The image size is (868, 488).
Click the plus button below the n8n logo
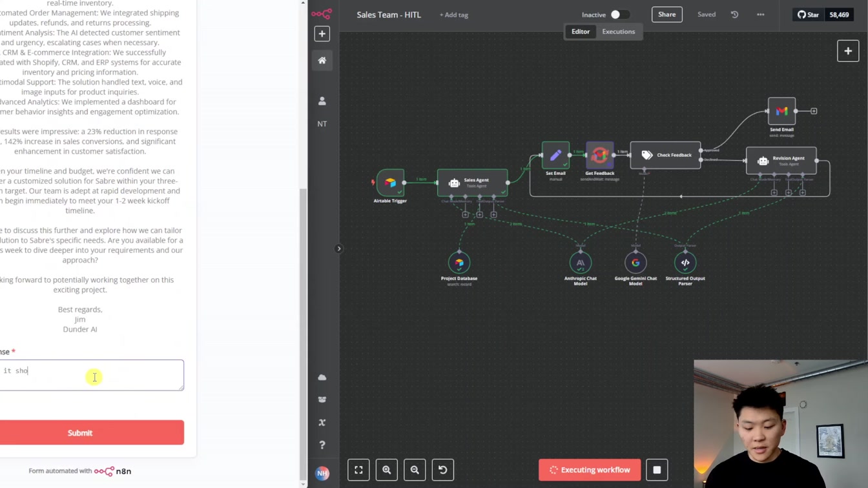pos(322,34)
